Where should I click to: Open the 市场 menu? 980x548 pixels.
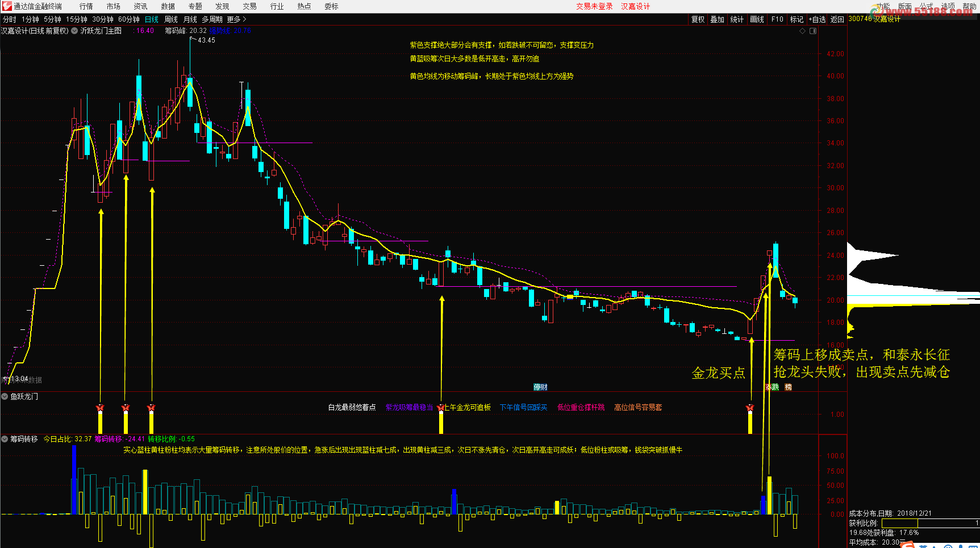(114, 6)
